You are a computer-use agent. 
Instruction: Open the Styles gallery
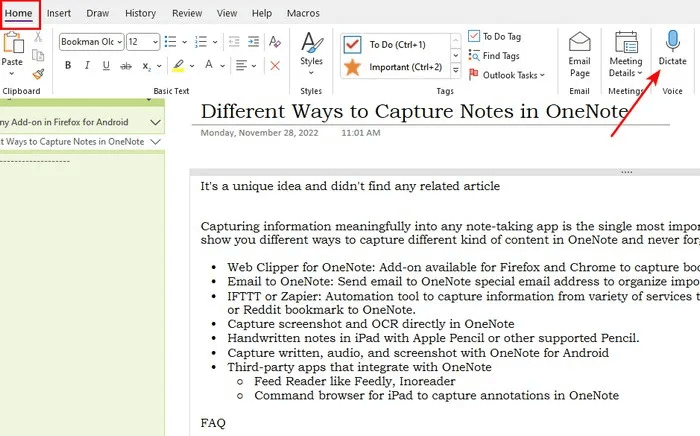click(311, 53)
